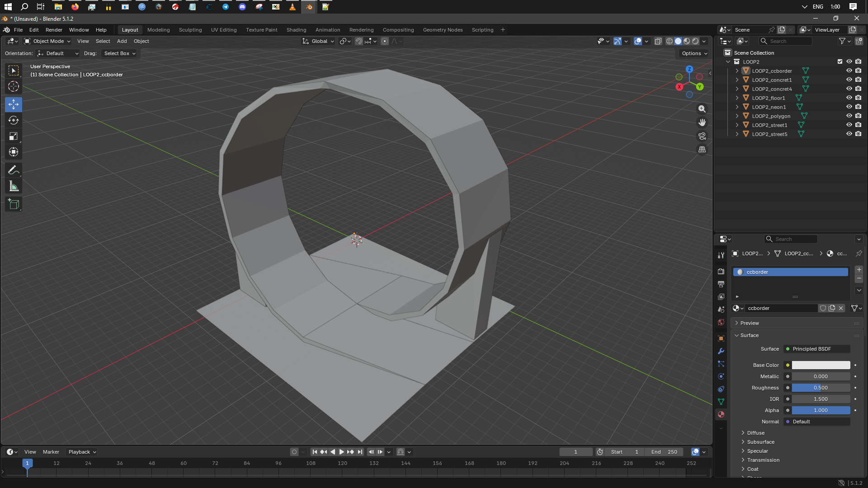Activate the Annotate tool
868x488 pixels.
click(x=14, y=170)
